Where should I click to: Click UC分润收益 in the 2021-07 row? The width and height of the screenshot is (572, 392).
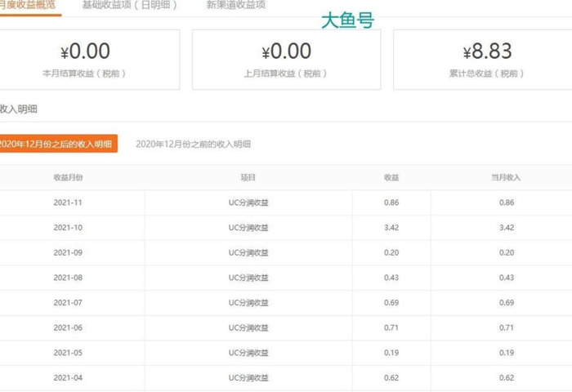tap(248, 303)
